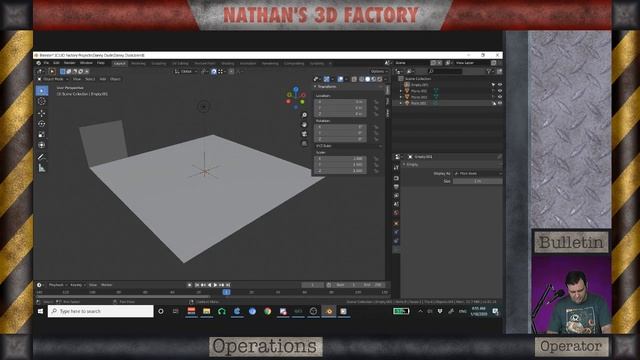Open the Global transform orientation dropdown

(x=186, y=71)
